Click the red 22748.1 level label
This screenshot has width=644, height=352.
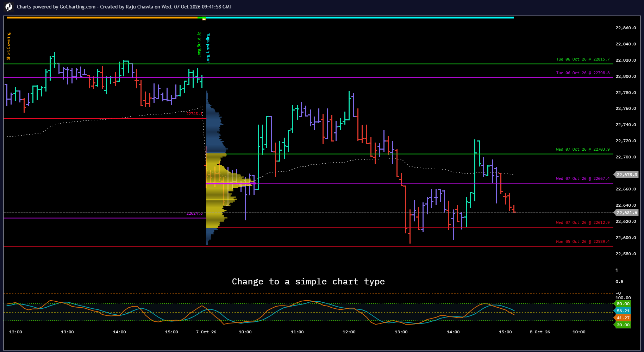pyautogui.click(x=194, y=114)
